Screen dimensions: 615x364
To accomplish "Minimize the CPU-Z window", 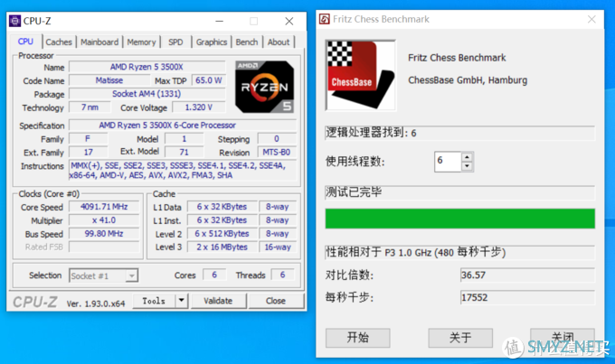I will tap(220, 21).
